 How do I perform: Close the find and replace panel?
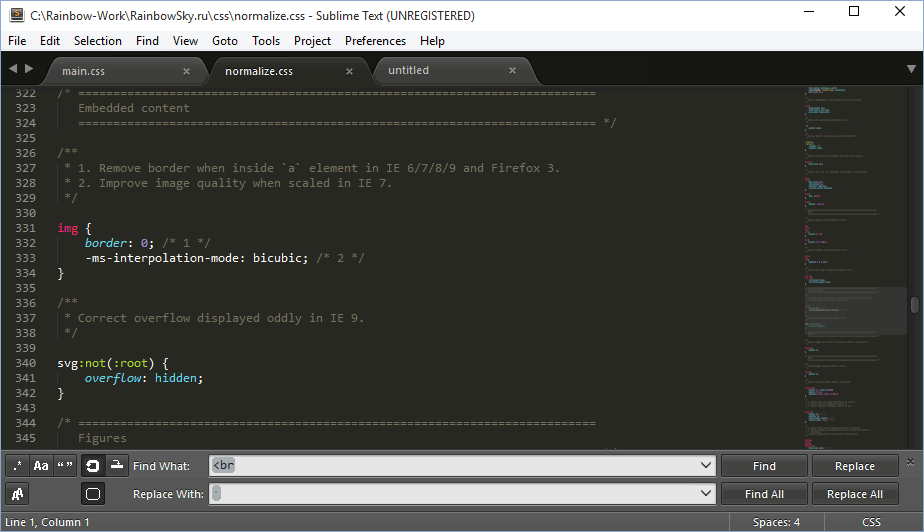910,462
